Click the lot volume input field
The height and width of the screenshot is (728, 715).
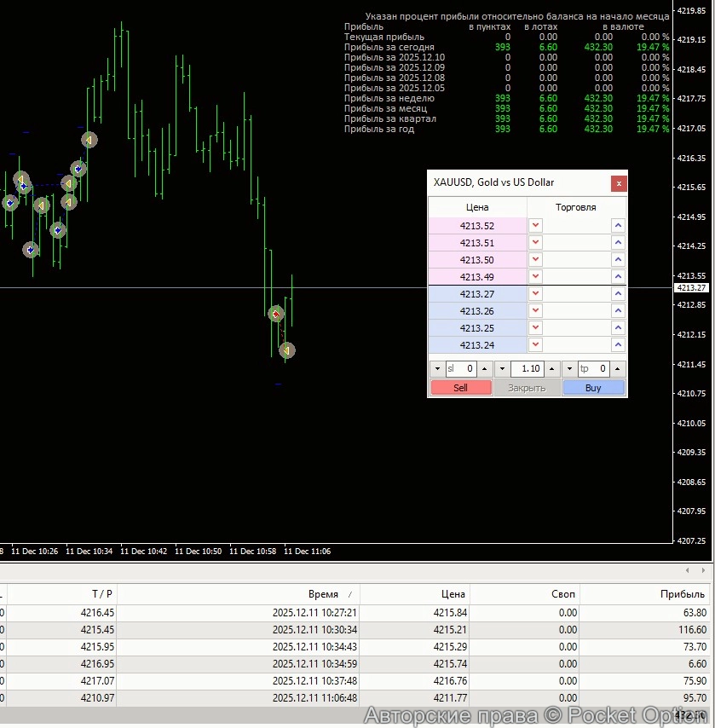click(528, 369)
